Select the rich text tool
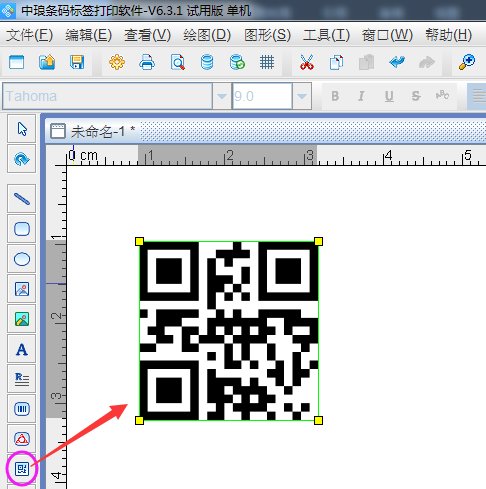 [22, 379]
